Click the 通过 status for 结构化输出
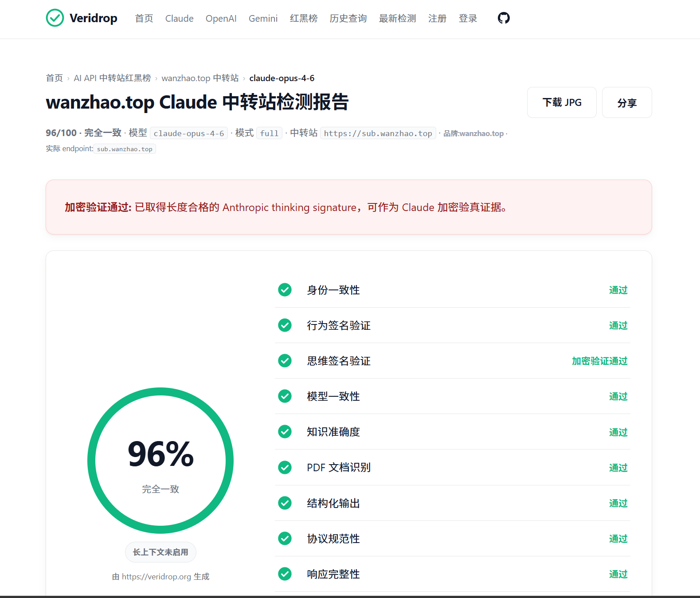 [x=618, y=503]
